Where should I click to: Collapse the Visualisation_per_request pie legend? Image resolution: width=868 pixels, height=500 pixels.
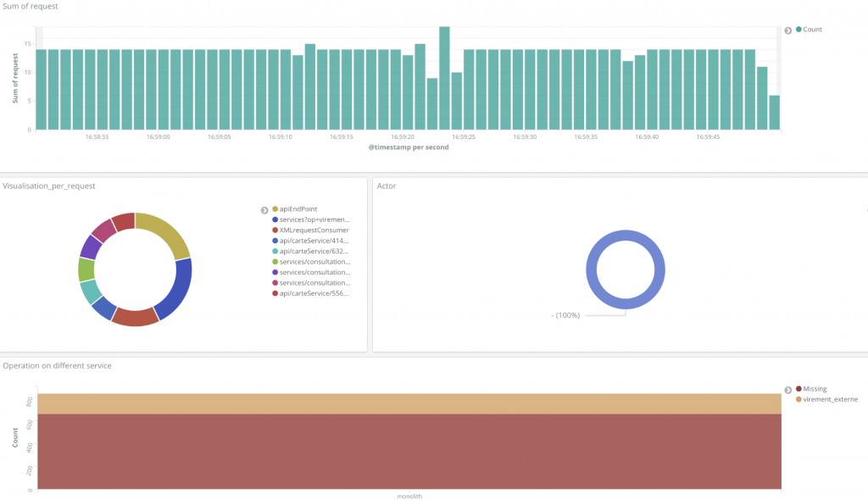coord(264,209)
